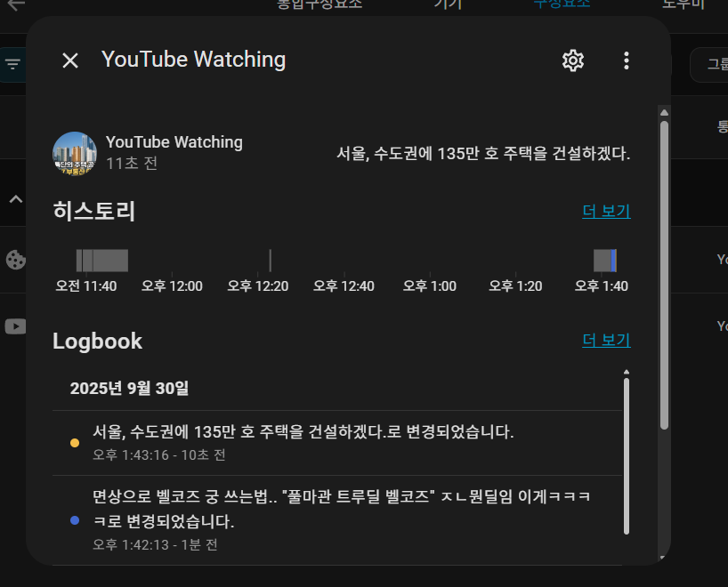Open 더 보기 link next to Logbook

coord(606,340)
